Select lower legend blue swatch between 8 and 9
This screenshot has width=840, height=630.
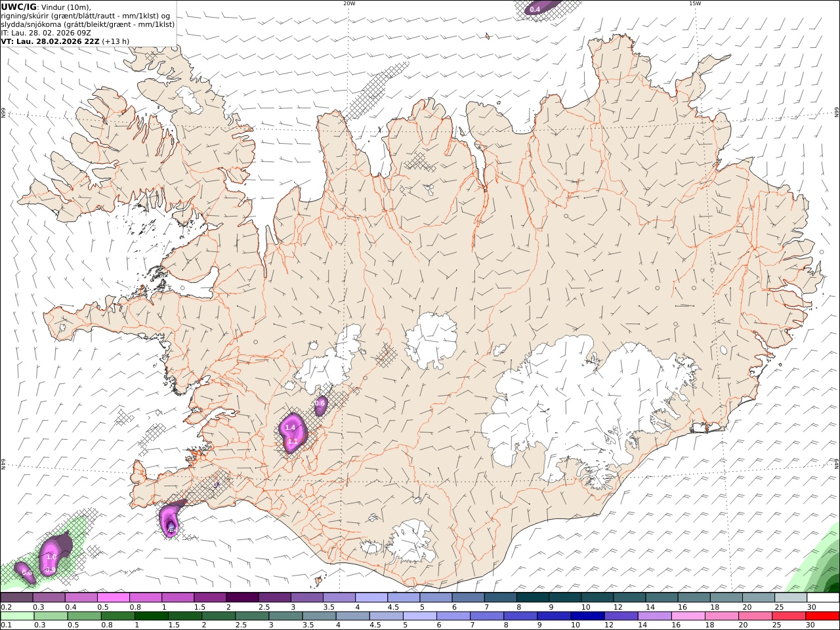pos(520,616)
